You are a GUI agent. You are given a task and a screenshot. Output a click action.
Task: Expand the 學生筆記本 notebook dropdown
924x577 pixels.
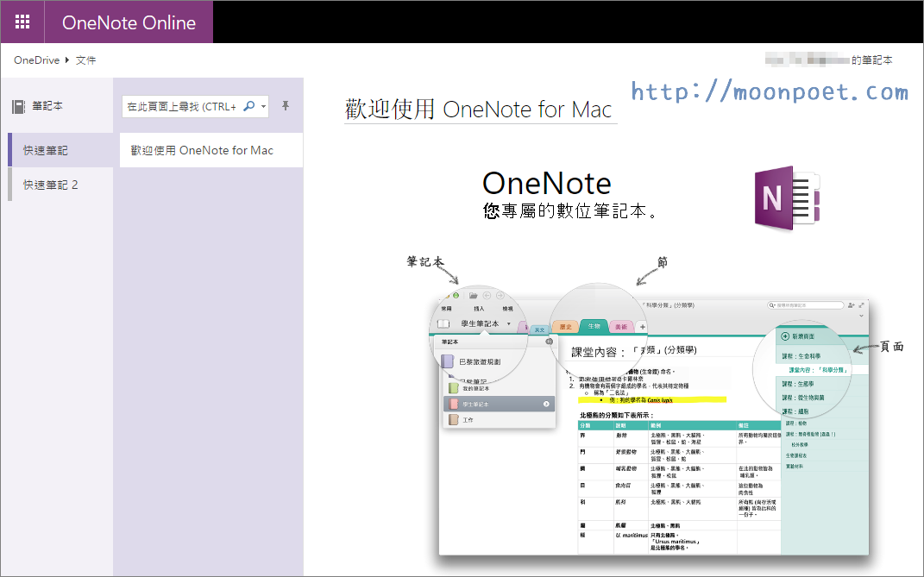click(x=509, y=323)
